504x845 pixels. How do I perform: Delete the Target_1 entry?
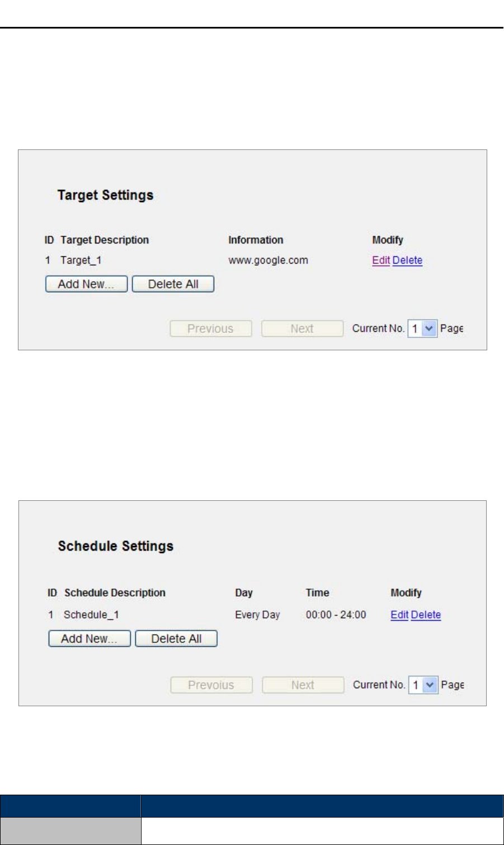407,260
